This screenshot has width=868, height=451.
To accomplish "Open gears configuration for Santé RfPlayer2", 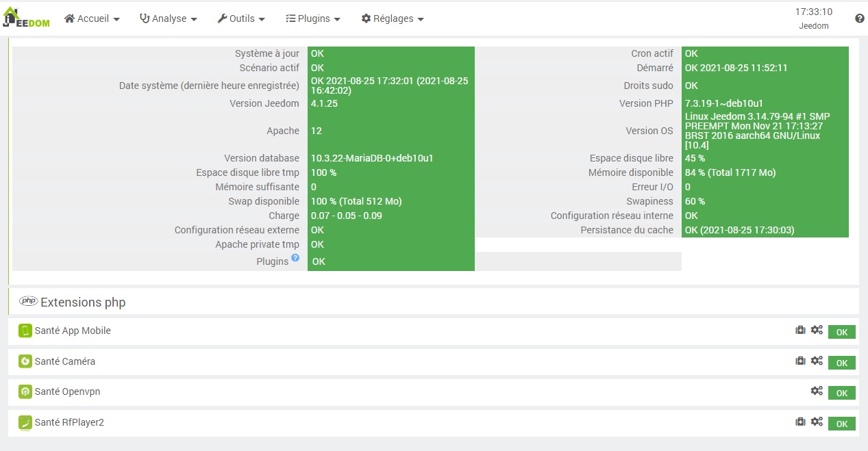I will (x=817, y=422).
